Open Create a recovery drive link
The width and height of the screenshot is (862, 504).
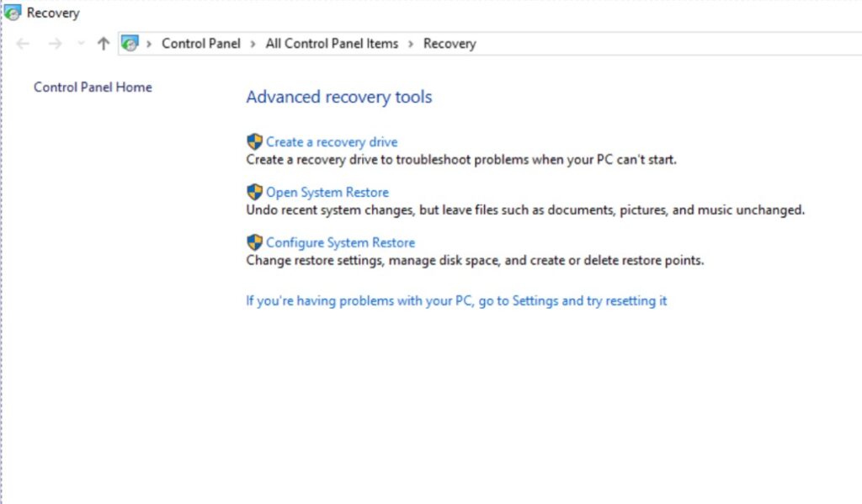pos(332,142)
